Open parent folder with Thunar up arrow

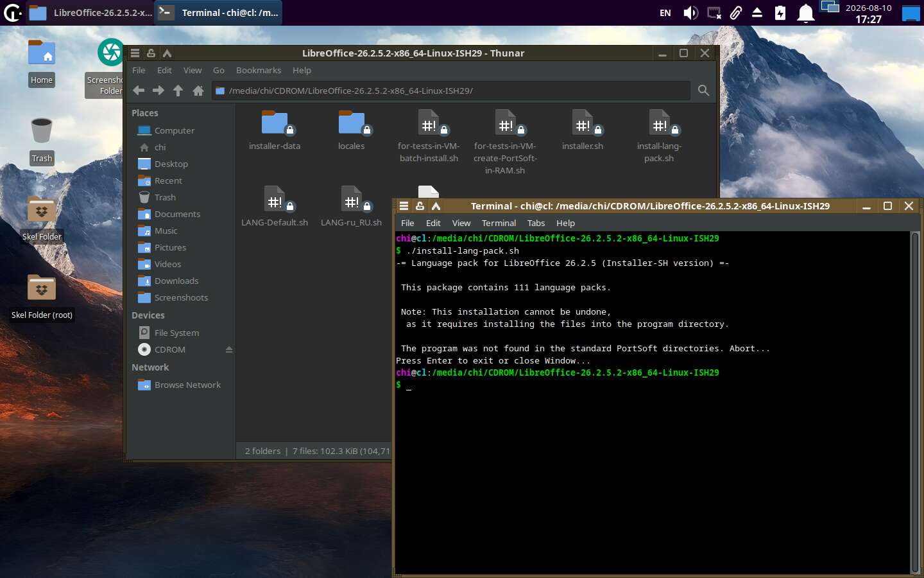point(178,91)
